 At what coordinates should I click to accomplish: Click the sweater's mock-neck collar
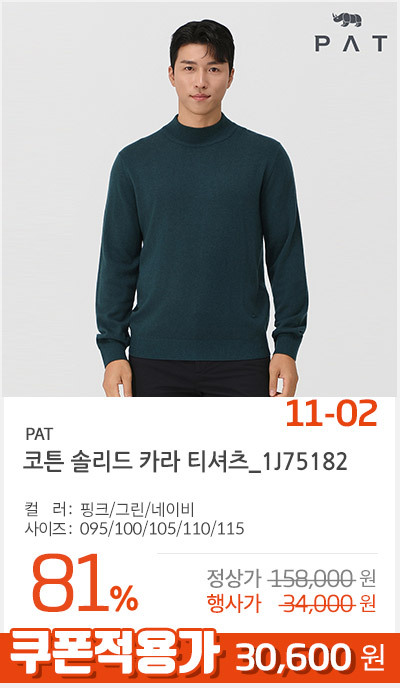click(x=202, y=128)
